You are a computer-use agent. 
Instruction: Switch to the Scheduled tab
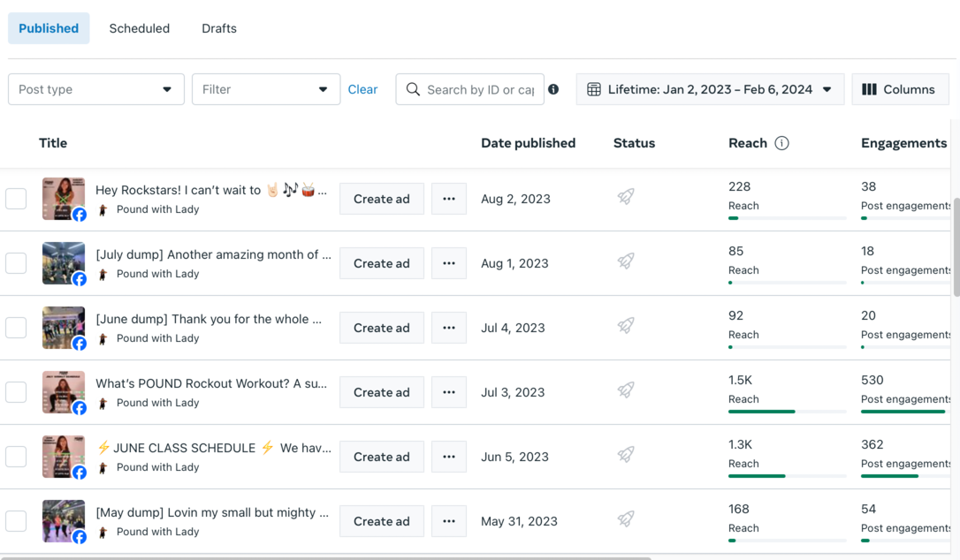[140, 28]
